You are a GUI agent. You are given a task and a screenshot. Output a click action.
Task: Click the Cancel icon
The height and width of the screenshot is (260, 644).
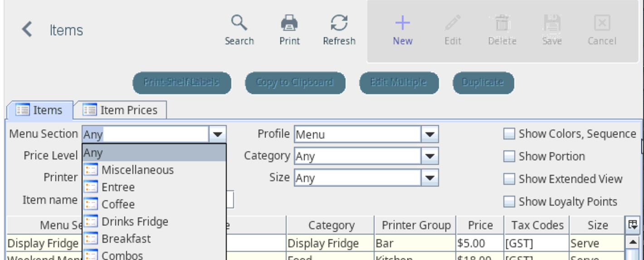click(602, 23)
